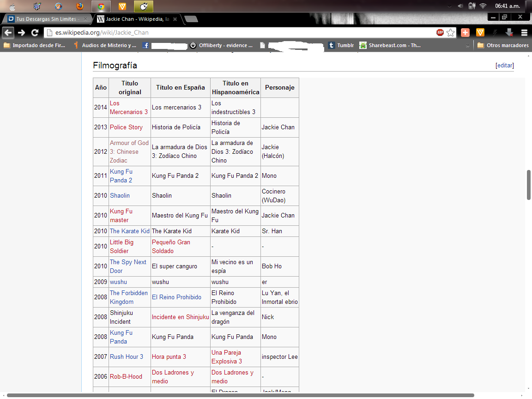
Task: Open the Kung Fu Panda 2 link
Action: [x=121, y=175]
